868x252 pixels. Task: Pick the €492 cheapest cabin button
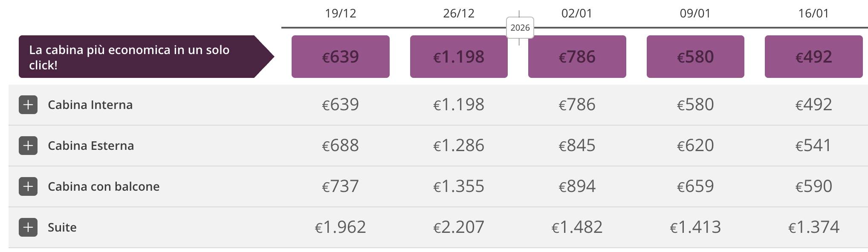click(813, 57)
